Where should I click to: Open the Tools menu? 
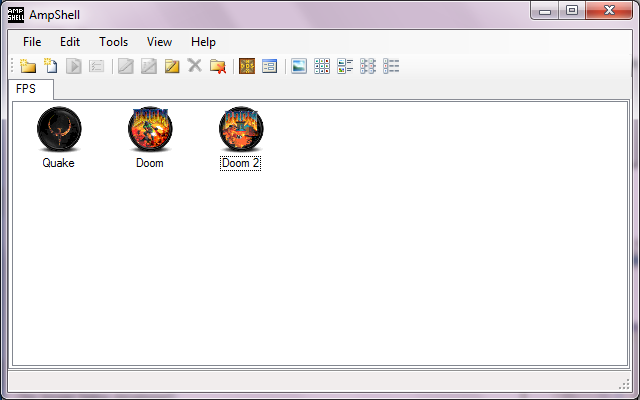pos(113,42)
